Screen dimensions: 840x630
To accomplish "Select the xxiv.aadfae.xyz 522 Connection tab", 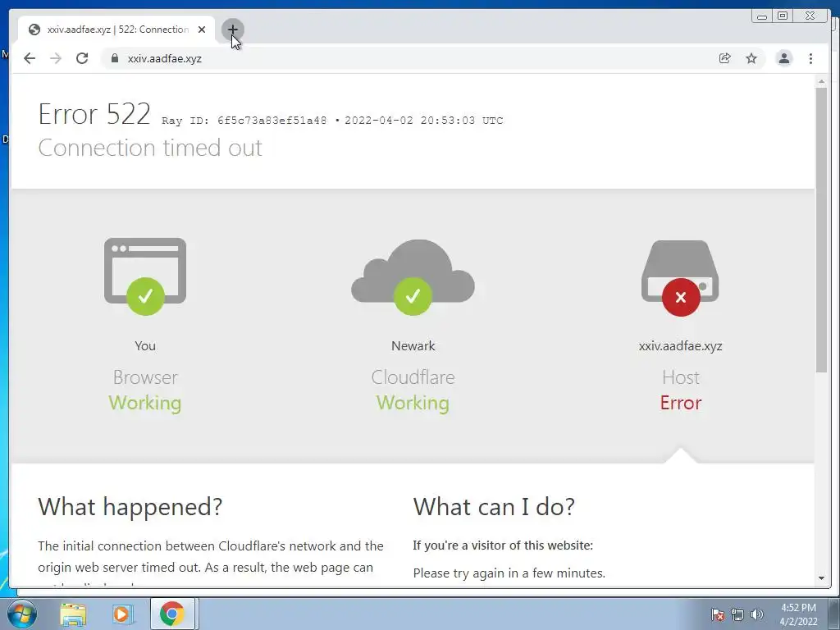I will click(116, 30).
